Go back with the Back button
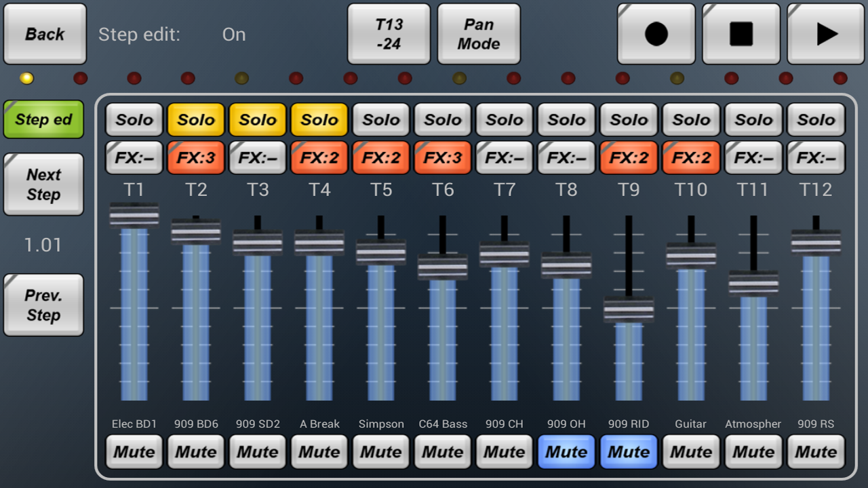 [45, 34]
